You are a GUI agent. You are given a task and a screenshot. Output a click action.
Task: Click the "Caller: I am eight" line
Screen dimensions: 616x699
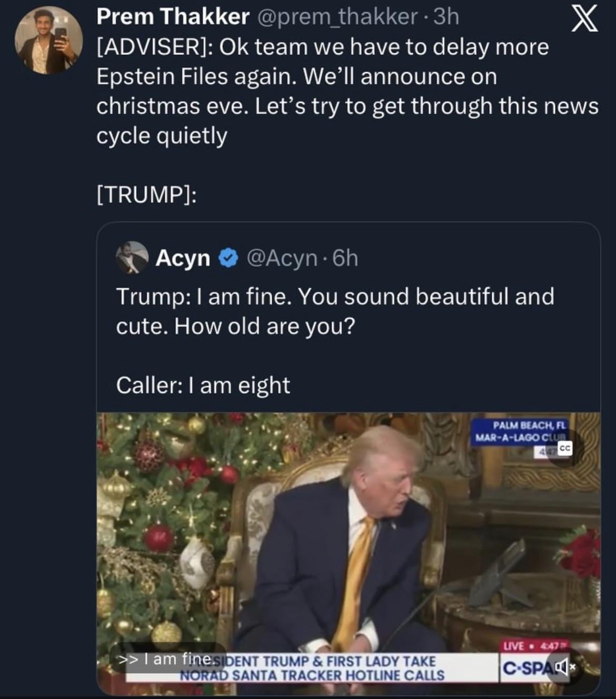(x=203, y=385)
